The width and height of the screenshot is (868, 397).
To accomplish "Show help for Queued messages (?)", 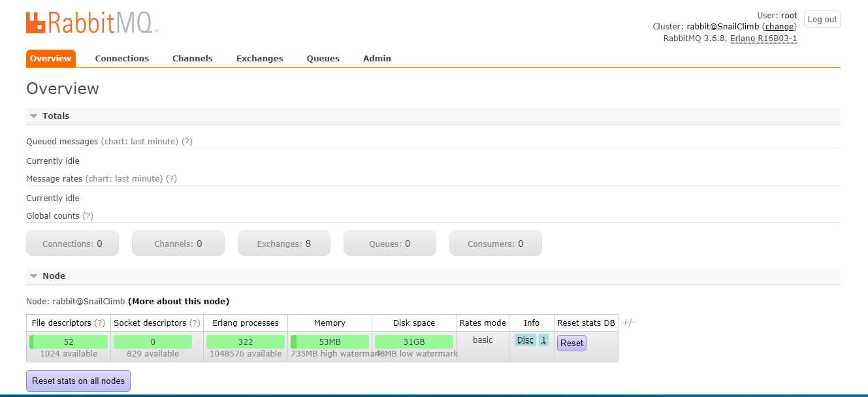I will coord(187,142).
